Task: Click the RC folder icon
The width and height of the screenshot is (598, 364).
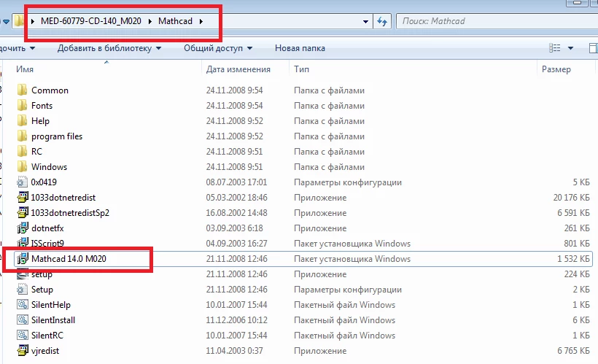Action: (22, 151)
